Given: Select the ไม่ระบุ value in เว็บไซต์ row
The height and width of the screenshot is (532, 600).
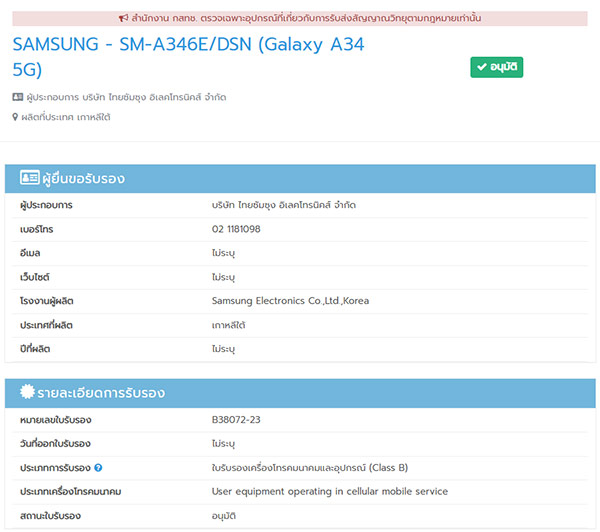Looking at the screenshot, I should (223, 277).
